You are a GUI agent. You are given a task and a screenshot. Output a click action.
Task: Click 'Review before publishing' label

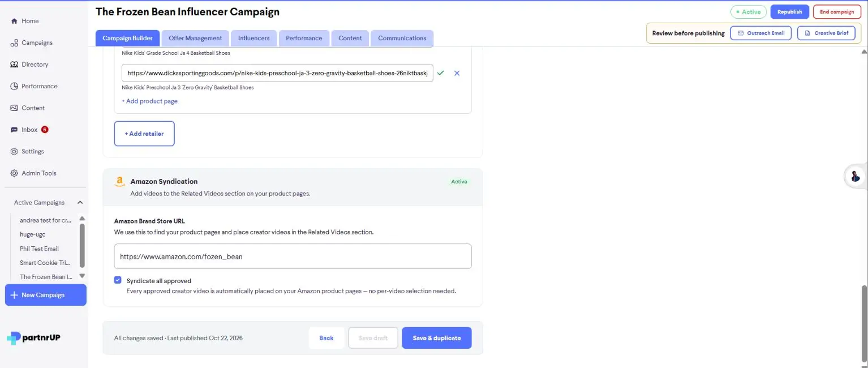(x=689, y=33)
